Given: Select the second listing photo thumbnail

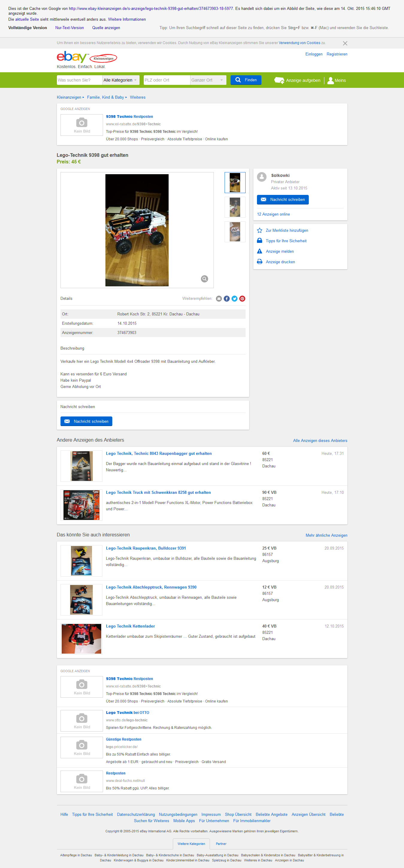Looking at the screenshot, I should (x=235, y=207).
